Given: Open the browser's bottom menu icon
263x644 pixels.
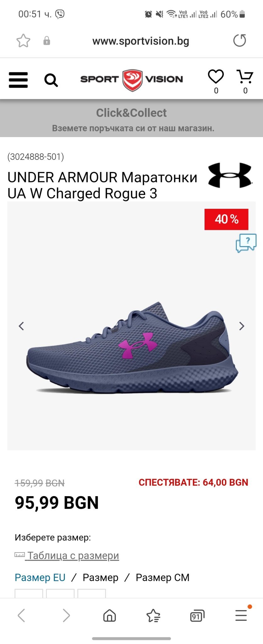Looking at the screenshot, I should point(241,615).
